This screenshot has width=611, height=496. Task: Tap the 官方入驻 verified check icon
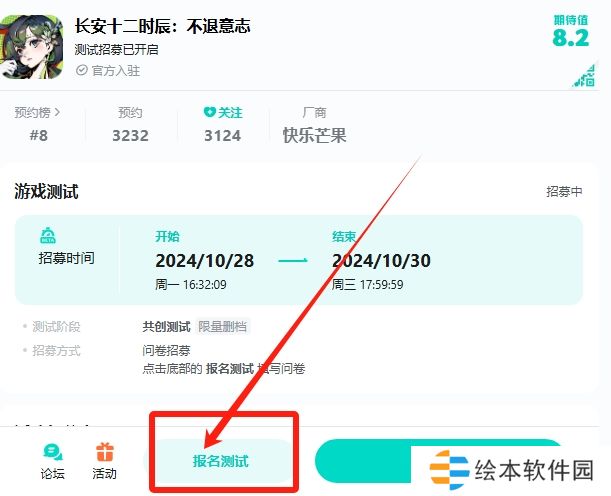coord(81,71)
